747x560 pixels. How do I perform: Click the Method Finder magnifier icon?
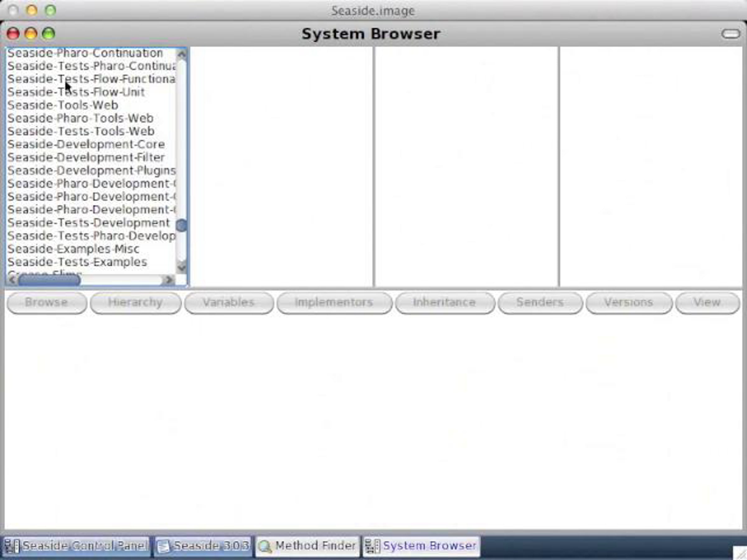pyautogui.click(x=265, y=546)
